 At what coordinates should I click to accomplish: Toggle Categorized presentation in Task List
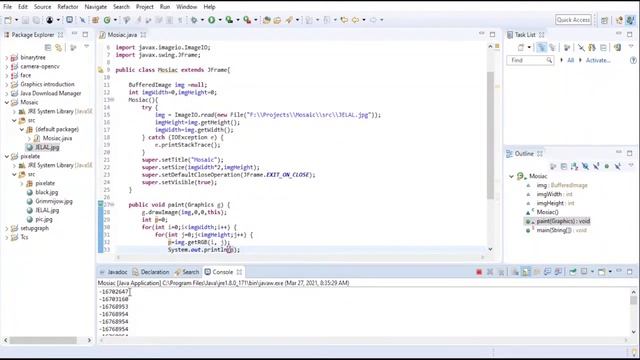(541, 48)
